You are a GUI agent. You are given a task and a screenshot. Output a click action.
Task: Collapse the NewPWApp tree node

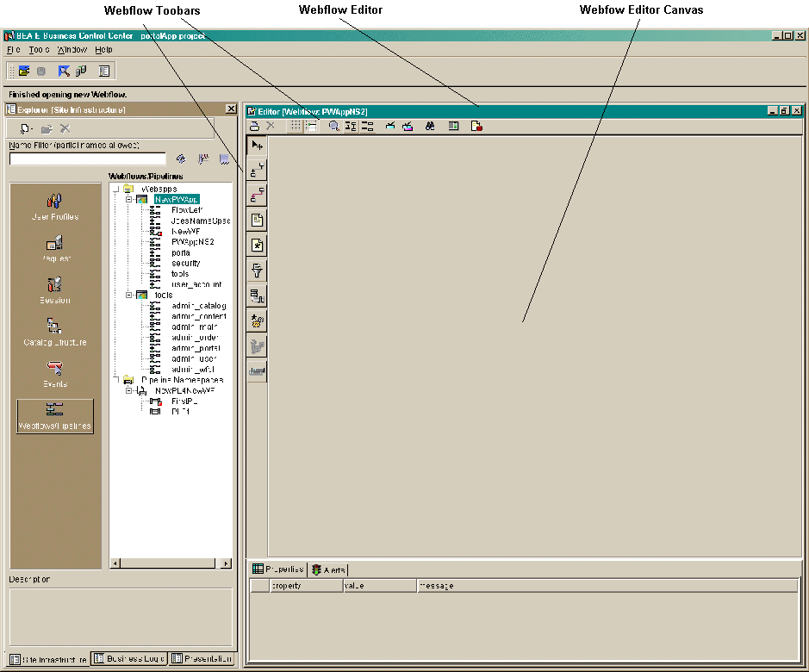(129, 199)
